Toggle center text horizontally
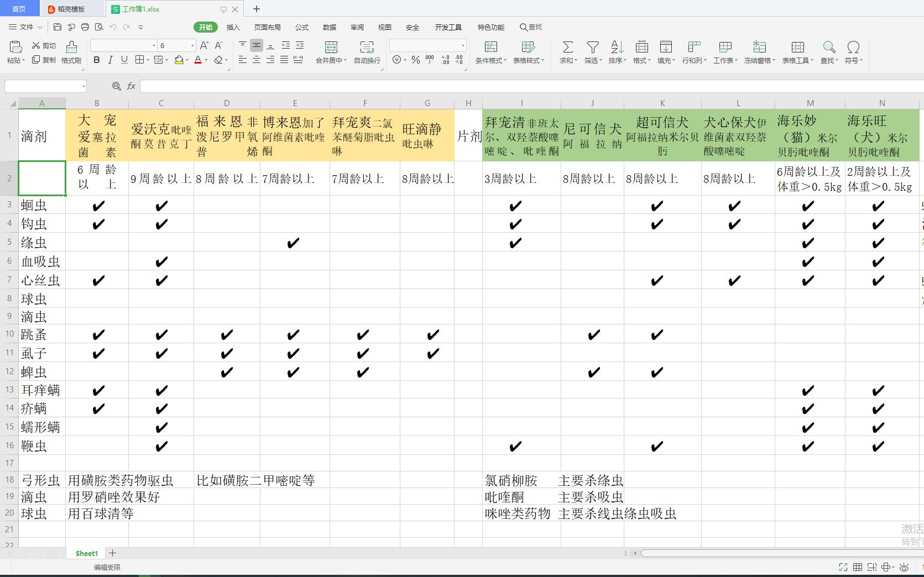The width and height of the screenshot is (924, 577). (257, 60)
